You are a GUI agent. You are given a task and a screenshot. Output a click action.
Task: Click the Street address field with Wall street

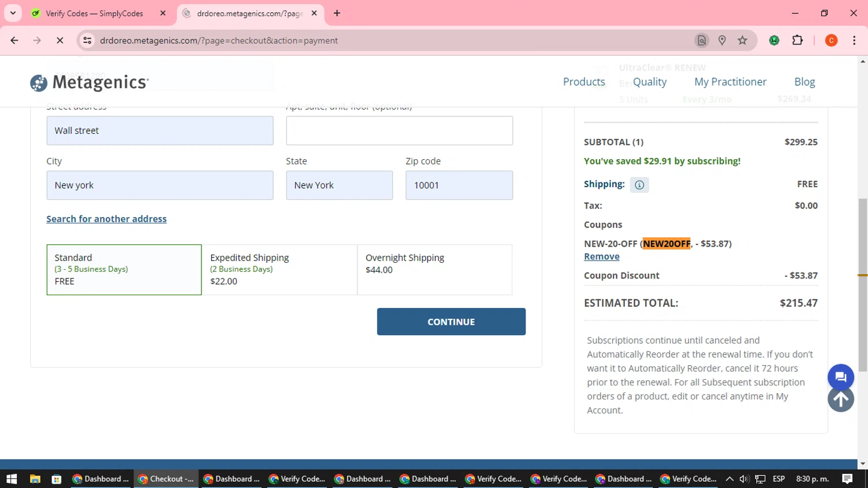pyautogui.click(x=160, y=131)
